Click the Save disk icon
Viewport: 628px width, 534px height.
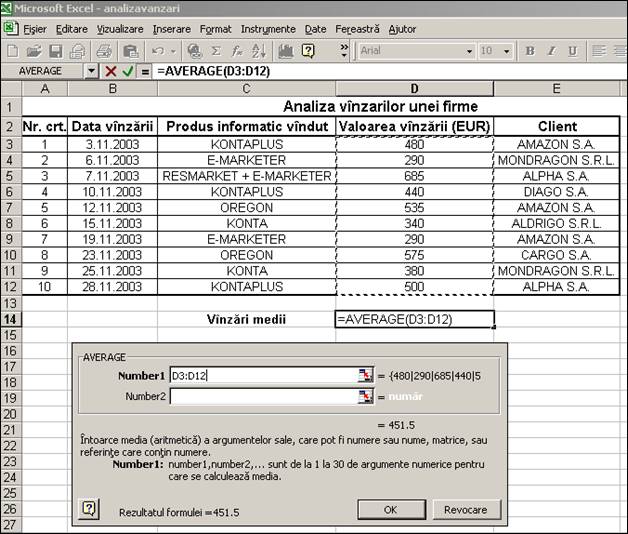pyautogui.click(x=57, y=51)
